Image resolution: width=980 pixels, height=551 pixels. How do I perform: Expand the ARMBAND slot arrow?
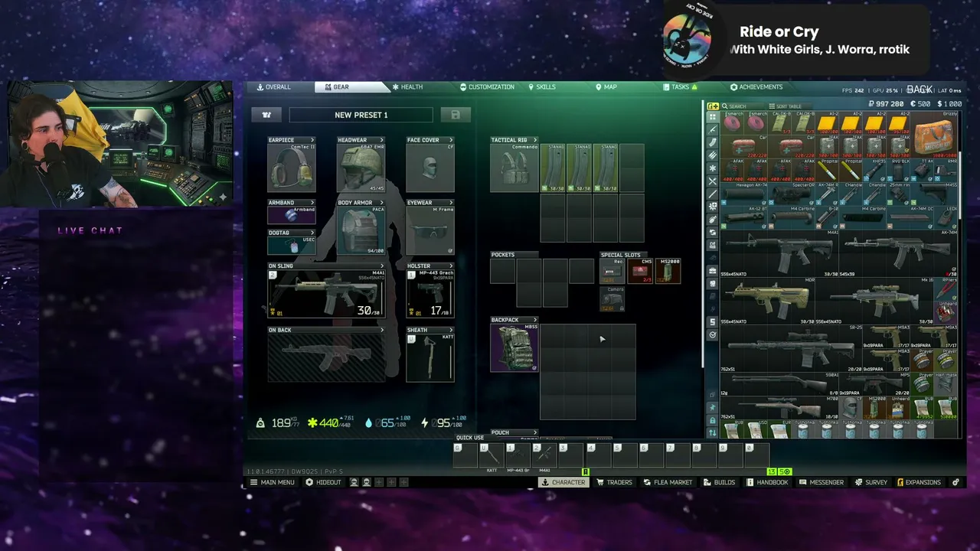[312, 203]
